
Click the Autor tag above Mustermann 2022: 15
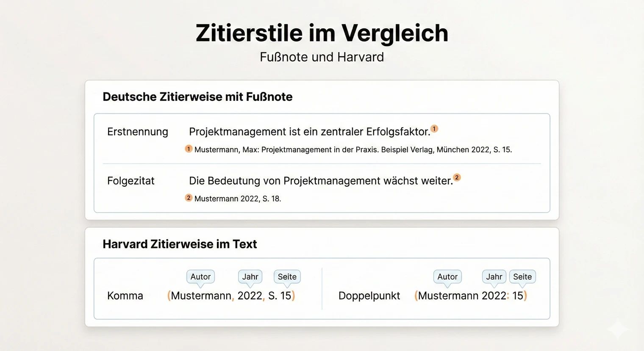pos(447,276)
